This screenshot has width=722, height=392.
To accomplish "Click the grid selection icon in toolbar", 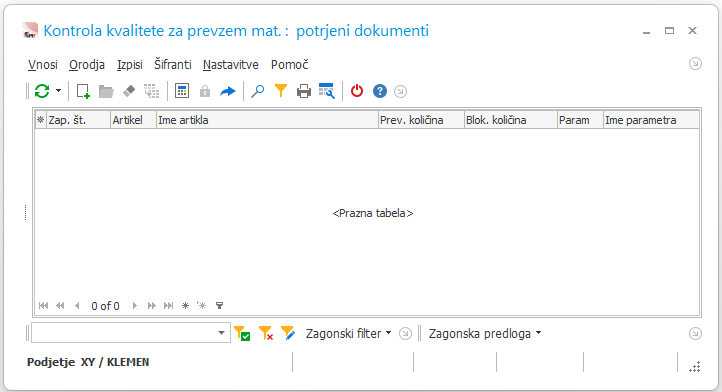I will (151, 91).
